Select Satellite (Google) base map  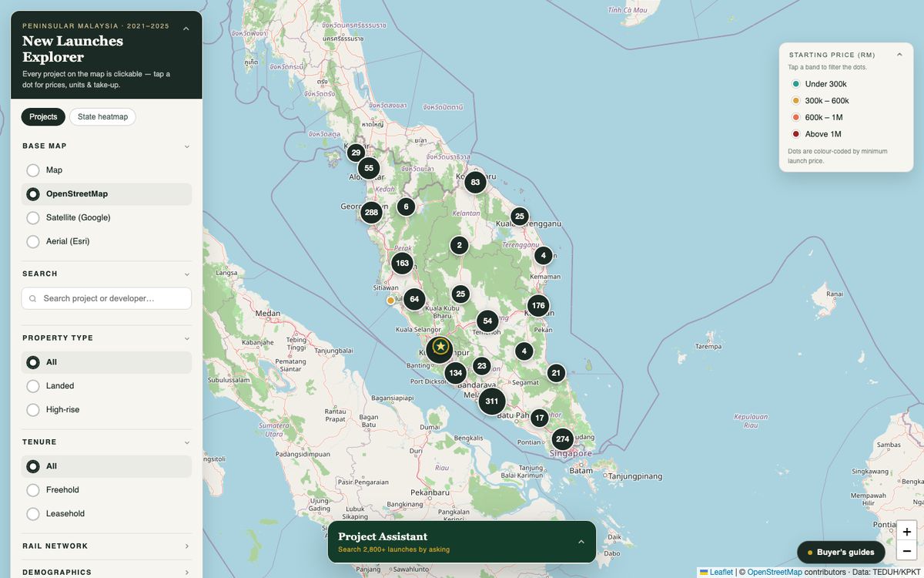(106, 218)
